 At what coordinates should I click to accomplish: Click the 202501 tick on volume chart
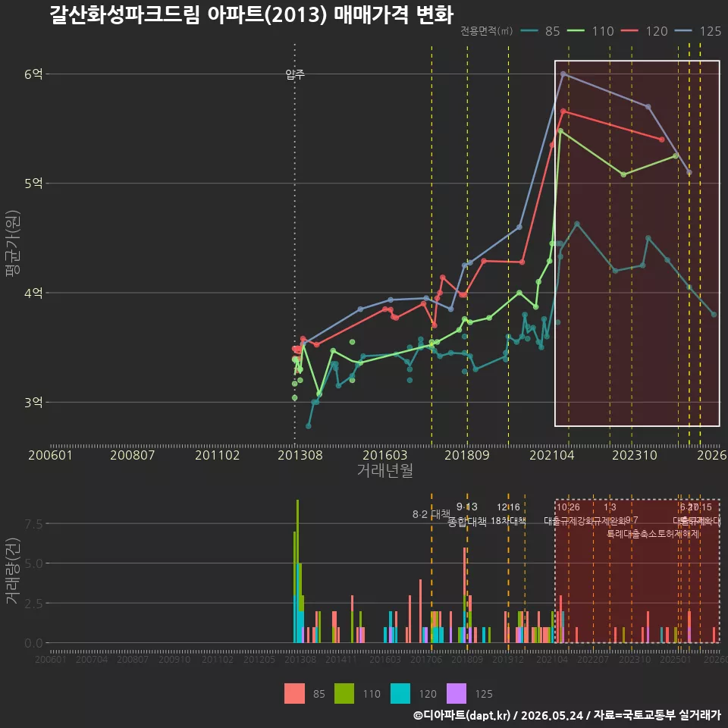676,659
